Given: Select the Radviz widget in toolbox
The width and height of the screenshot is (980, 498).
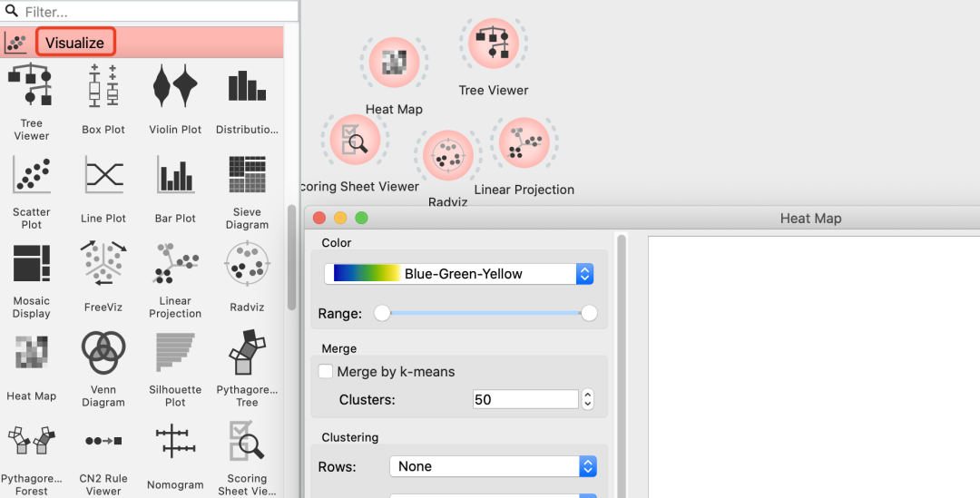Looking at the screenshot, I should click(x=247, y=278).
